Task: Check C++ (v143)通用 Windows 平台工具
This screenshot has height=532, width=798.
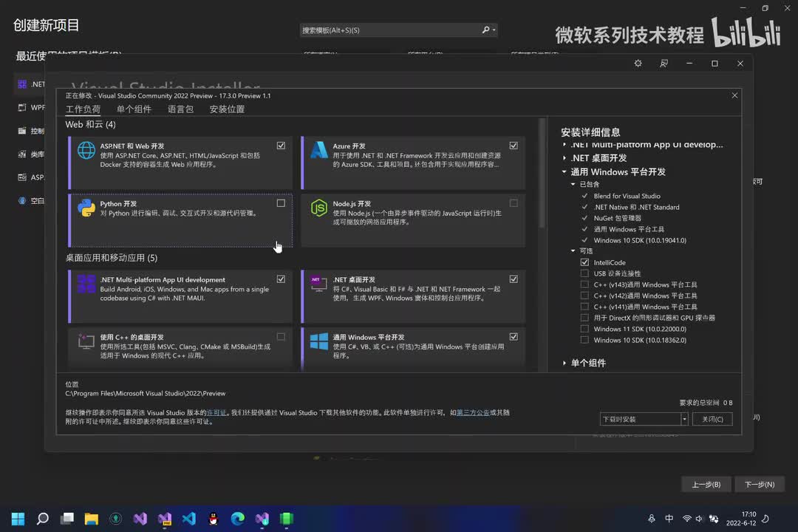Action: click(x=584, y=284)
